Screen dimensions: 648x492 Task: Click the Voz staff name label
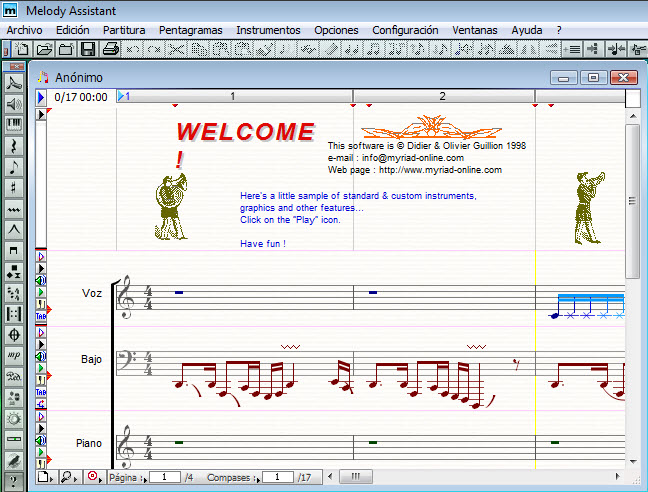(92, 293)
